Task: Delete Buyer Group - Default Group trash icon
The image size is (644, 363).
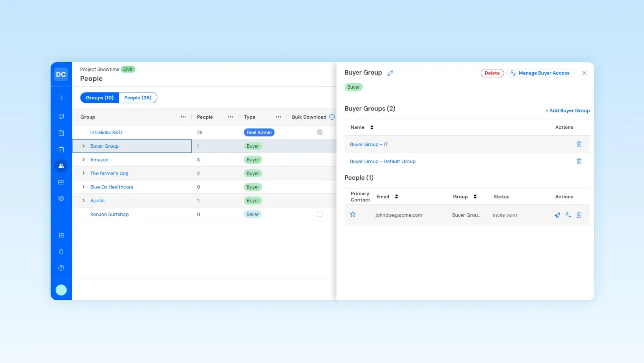Action: pyautogui.click(x=579, y=161)
